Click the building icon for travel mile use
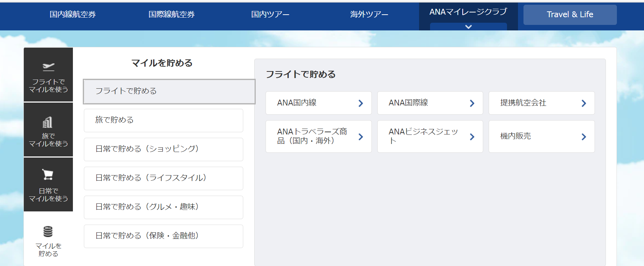 point(48,122)
